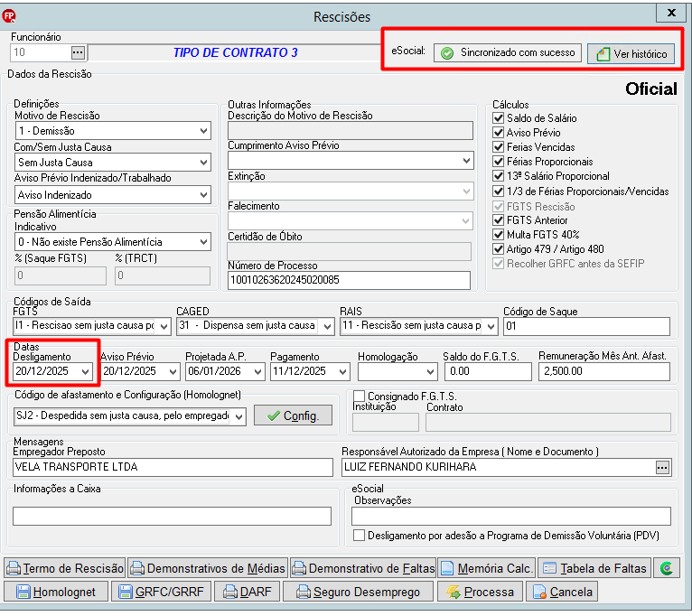This screenshot has height=616, width=692.
Task: Toggle 13º Salário Proporcional checkbox
Action: pyautogui.click(x=499, y=176)
